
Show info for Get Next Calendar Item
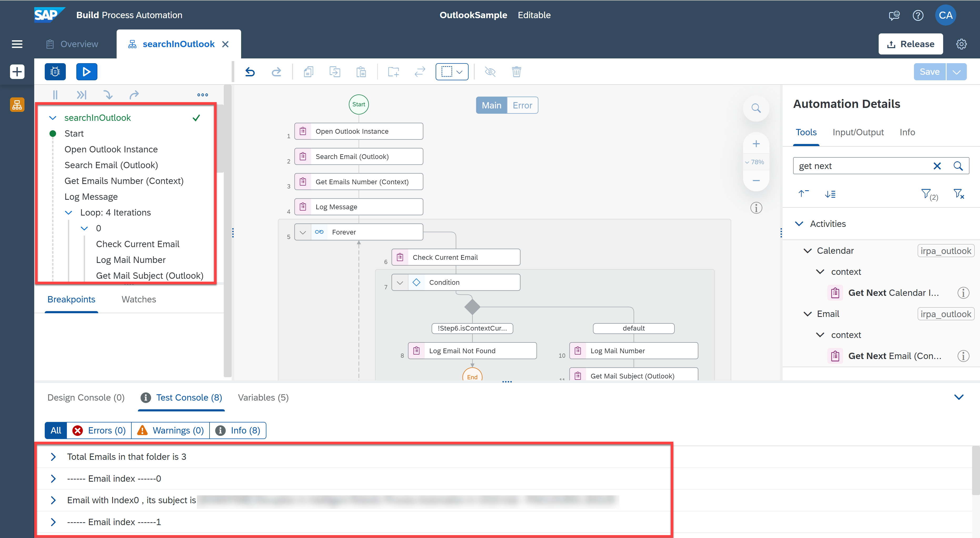click(963, 293)
